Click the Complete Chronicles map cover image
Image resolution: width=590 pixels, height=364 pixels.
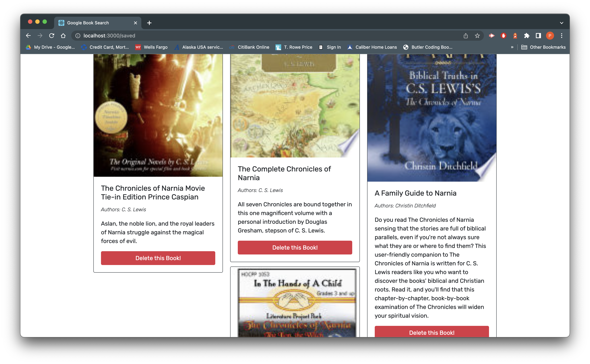[x=295, y=106]
